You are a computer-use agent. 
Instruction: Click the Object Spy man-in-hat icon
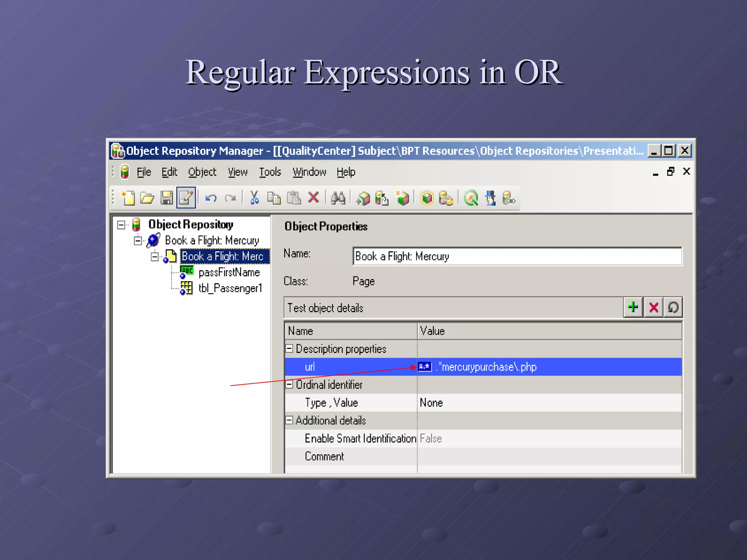[x=491, y=198]
